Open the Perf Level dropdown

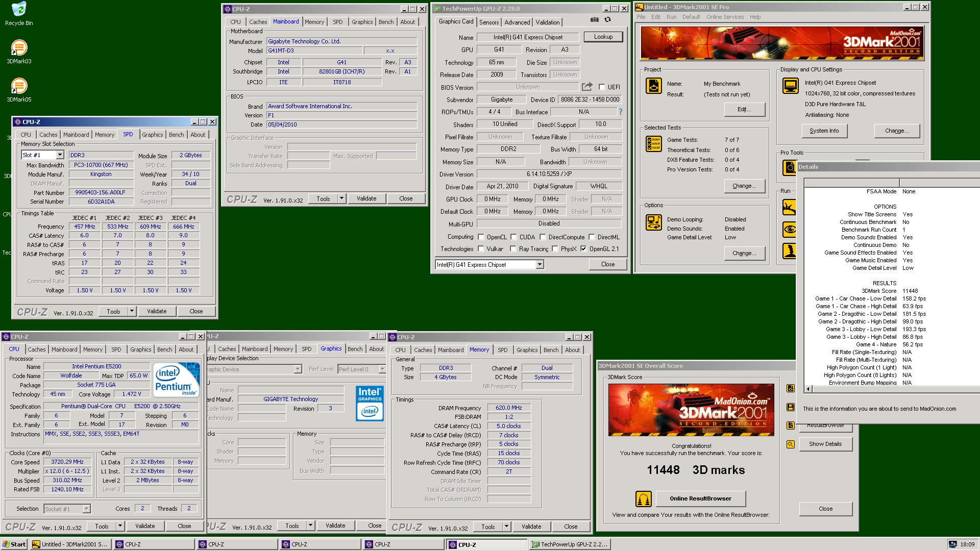[x=382, y=369]
